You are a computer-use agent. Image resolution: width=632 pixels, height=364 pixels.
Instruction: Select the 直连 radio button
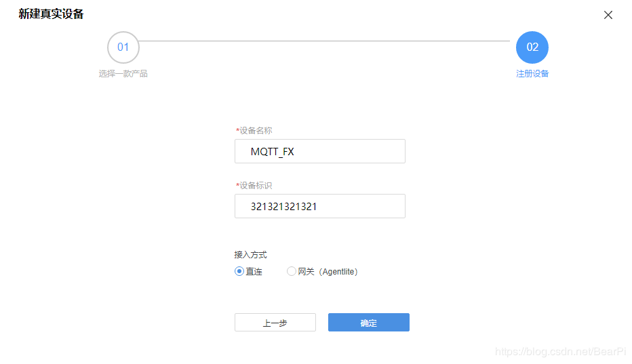coord(239,271)
